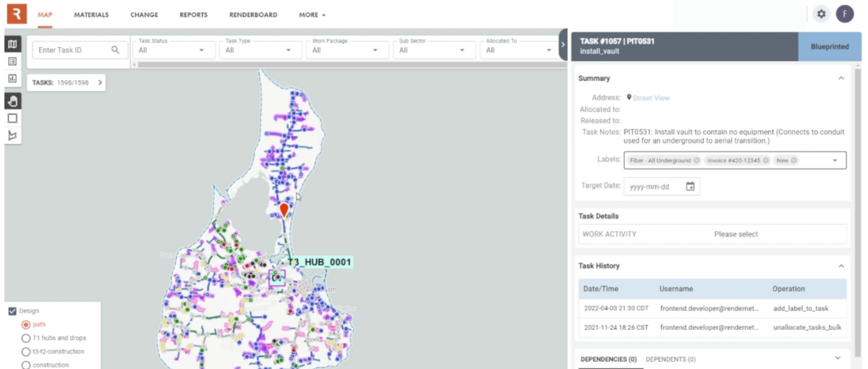Click the search magnifier in Task ID box
The width and height of the screenshot is (868, 369).
pos(116,50)
